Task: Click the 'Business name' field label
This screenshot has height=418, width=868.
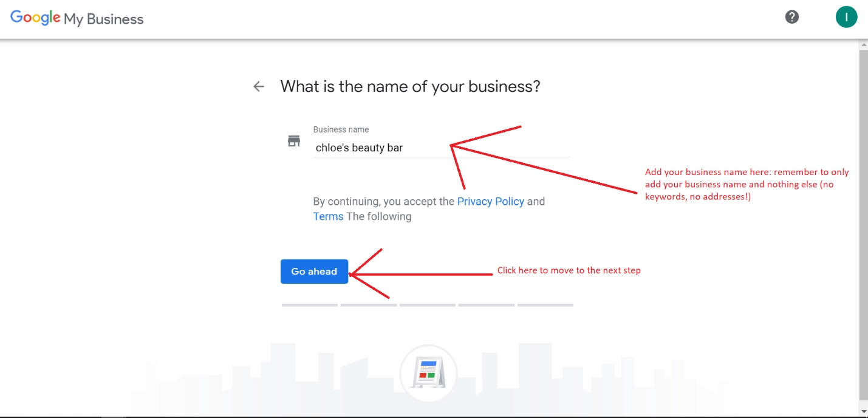Action: (341, 129)
